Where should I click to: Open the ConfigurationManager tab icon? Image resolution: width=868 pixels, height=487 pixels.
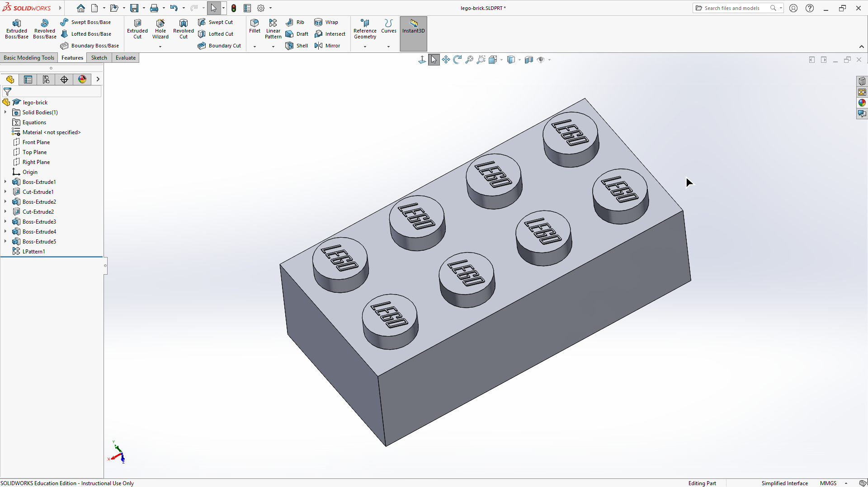[x=46, y=80]
